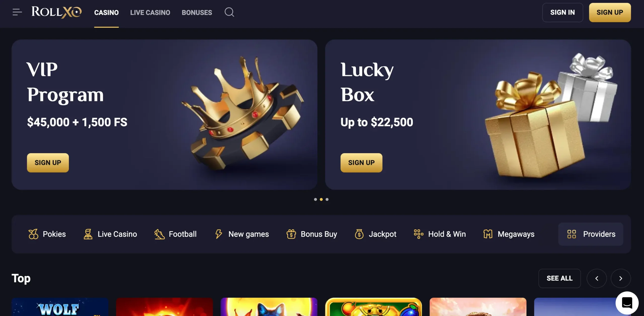644x316 pixels.
Task: Choose the Bonus Buy category
Action: coord(312,234)
